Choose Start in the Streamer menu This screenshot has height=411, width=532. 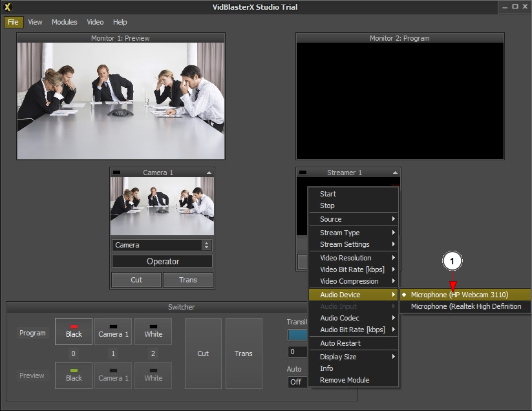pos(353,194)
